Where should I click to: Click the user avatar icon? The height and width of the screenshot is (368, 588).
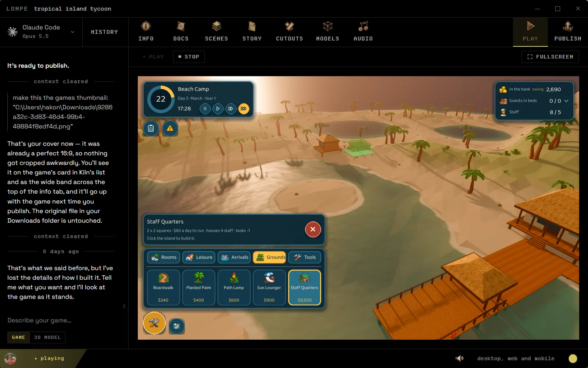click(x=10, y=358)
